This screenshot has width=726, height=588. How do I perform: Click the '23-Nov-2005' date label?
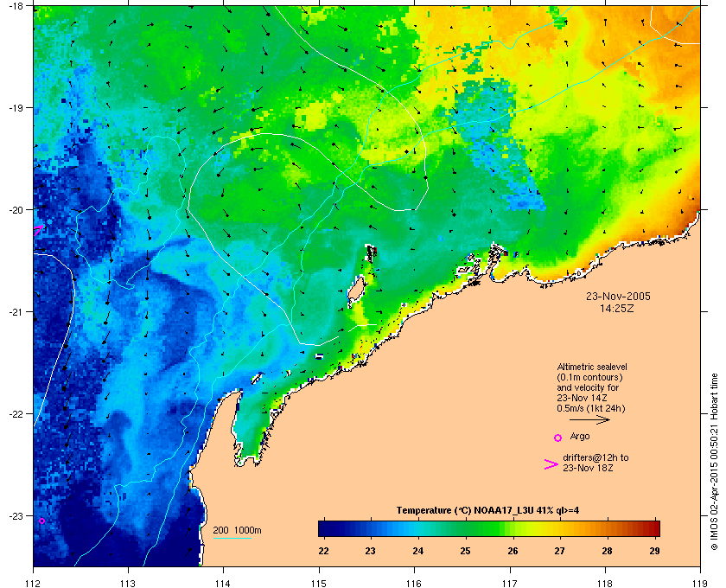pos(618,297)
